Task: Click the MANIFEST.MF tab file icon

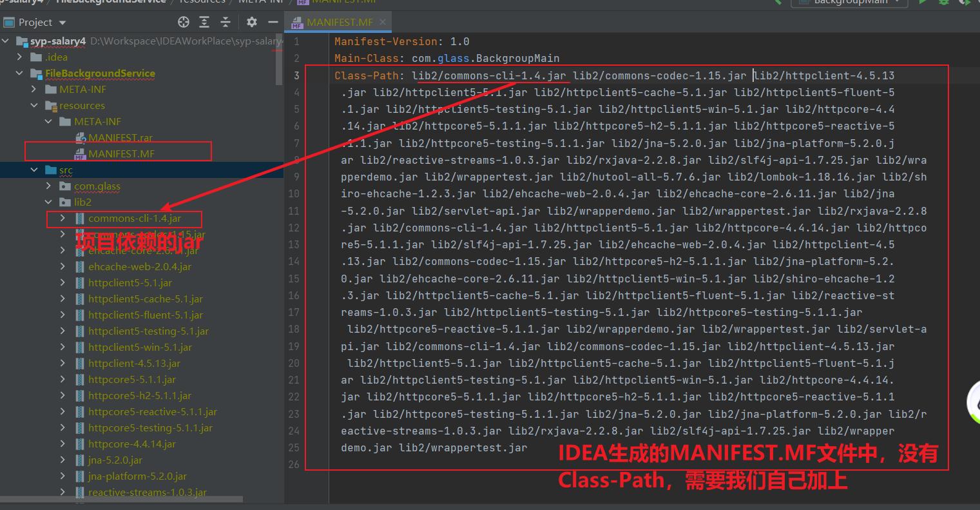Action: point(297,23)
